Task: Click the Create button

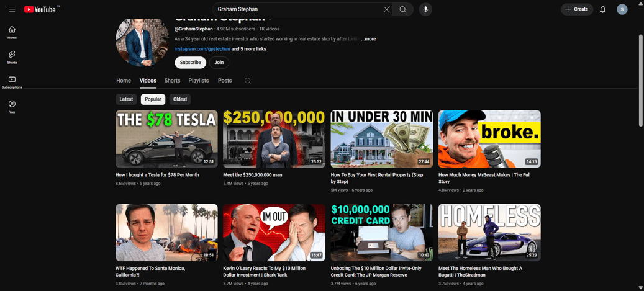Action: 577,9
